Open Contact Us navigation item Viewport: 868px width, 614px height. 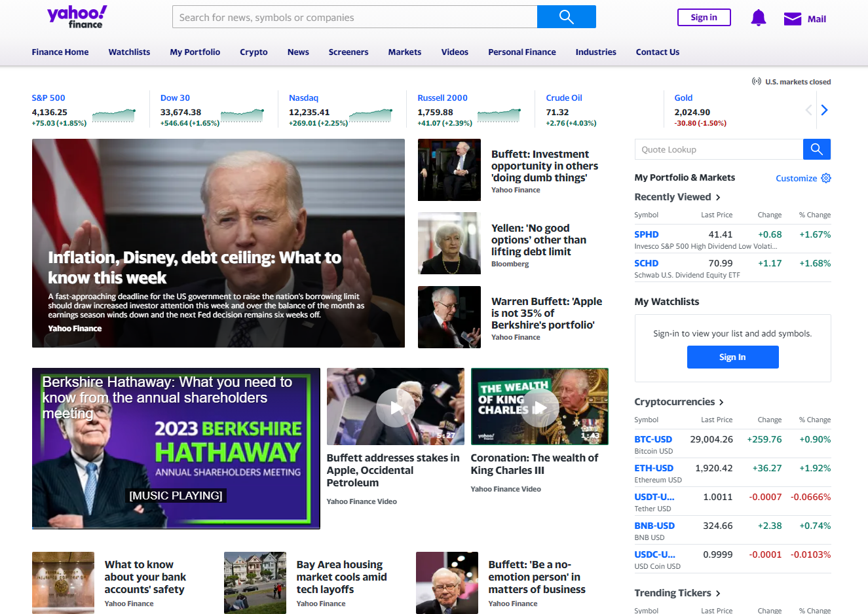click(657, 52)
